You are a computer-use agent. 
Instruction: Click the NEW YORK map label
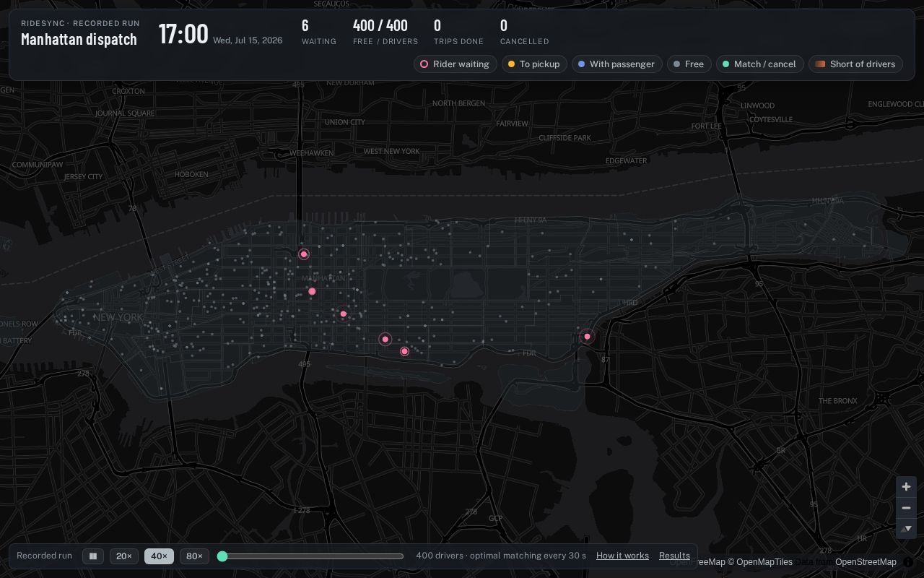pos(118,317)
